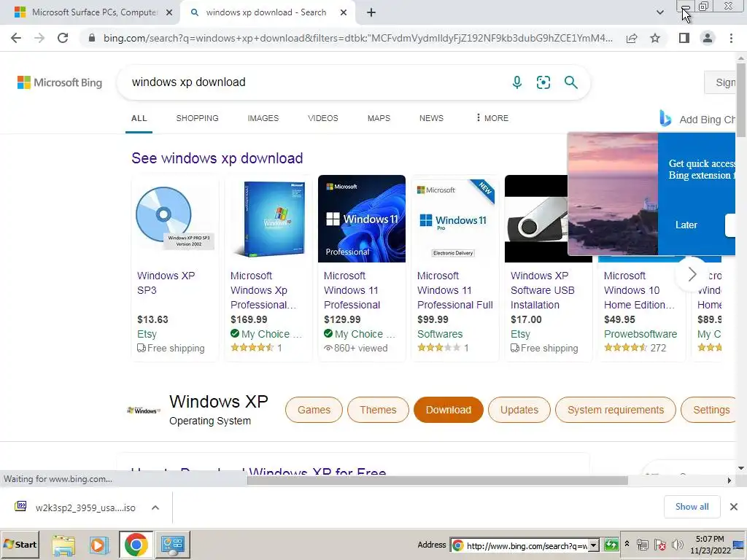This screenshot has height=560, width=747.
Task: Click the USB flash drive product thumbnail
Action: pos(536,219)
